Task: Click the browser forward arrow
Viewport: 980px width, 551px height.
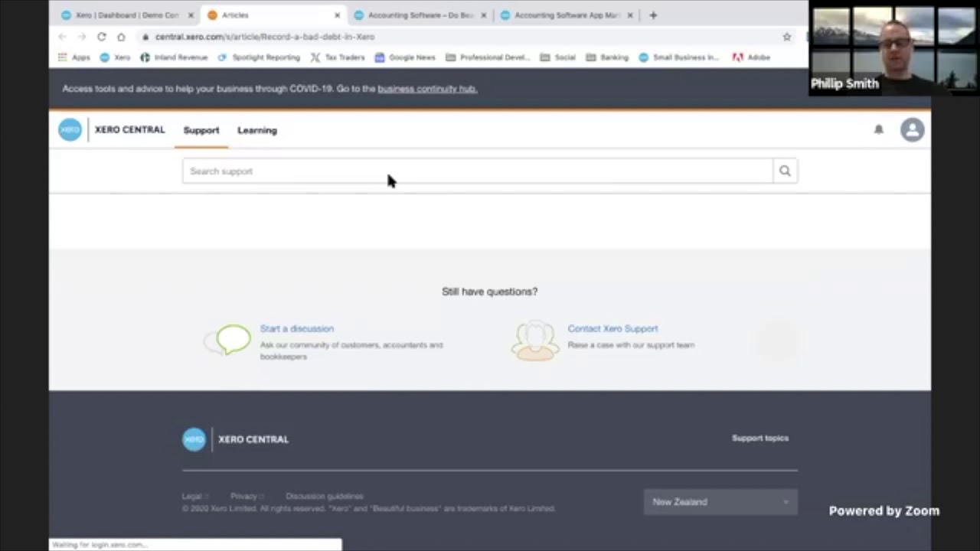Action: 81,37
